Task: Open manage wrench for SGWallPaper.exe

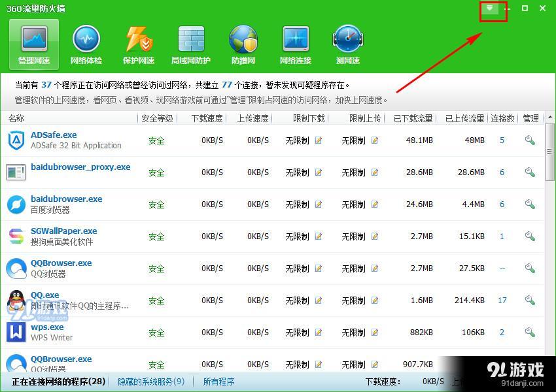Action: coord(530,237)
